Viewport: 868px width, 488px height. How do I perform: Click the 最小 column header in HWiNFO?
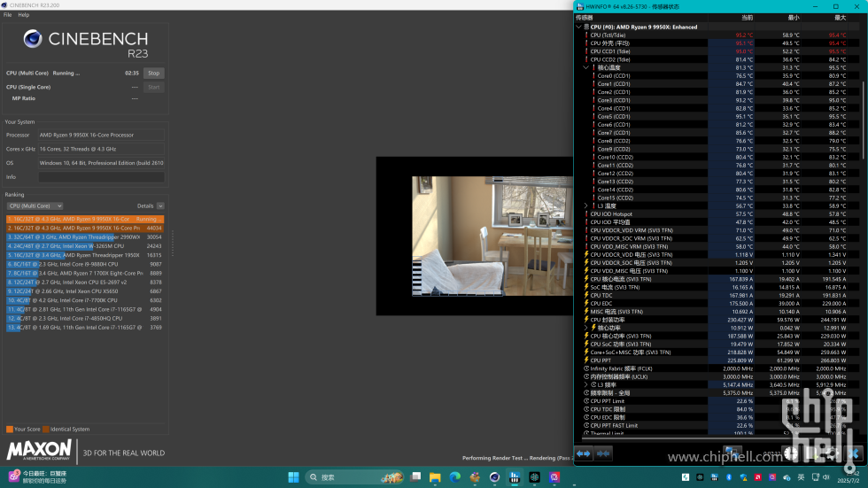tap(778, 18)
